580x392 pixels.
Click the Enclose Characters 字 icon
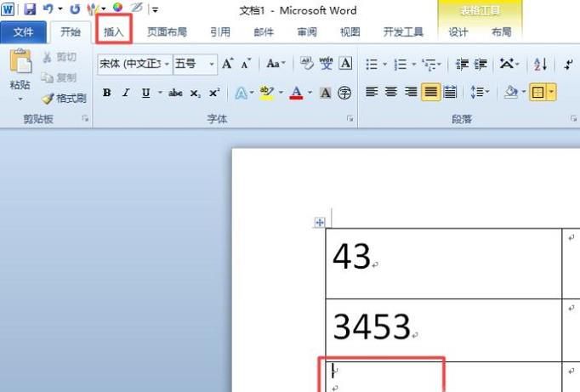pos(344,93)
